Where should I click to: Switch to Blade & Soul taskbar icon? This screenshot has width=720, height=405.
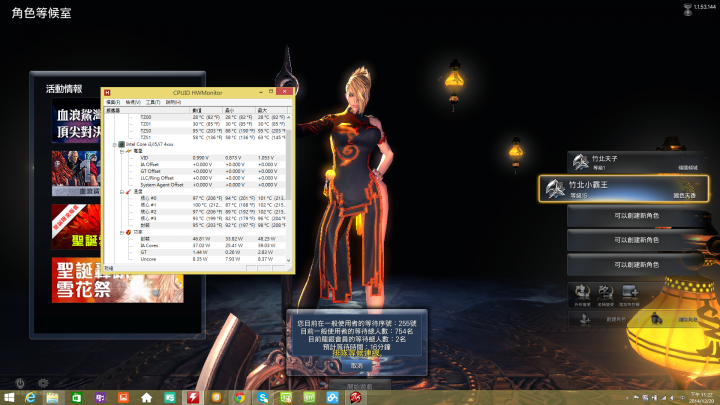coord(356,398)
